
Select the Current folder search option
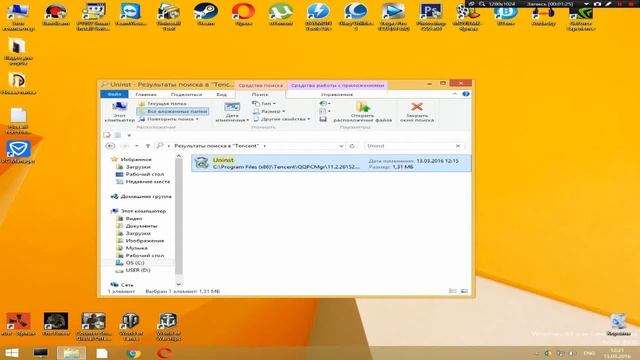[162, 104]
